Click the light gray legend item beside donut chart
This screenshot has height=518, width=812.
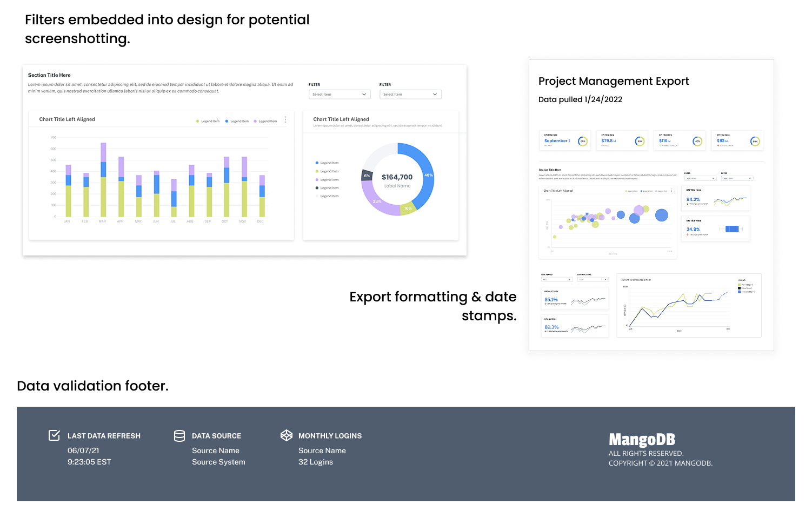327,196
